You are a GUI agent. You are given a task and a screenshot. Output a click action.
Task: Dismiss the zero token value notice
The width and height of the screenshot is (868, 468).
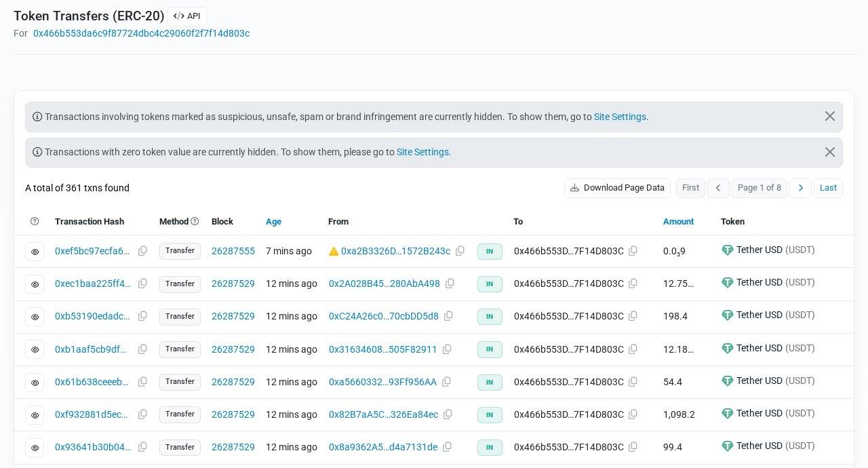tap(830, 152)
